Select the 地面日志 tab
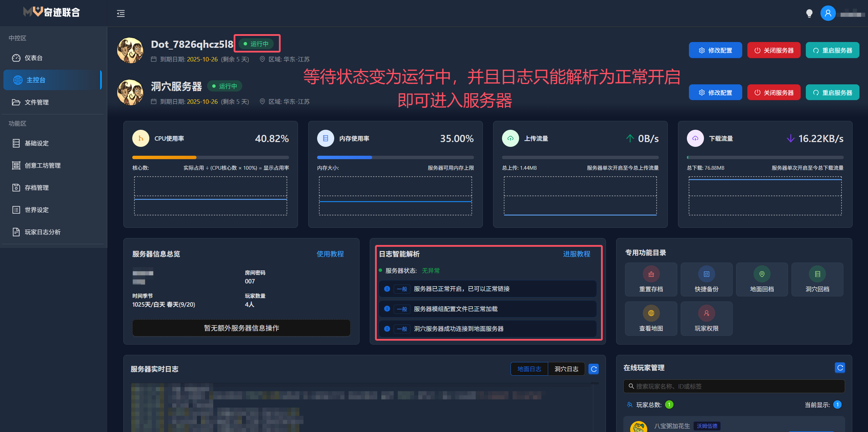868x432 pixels. tap(529, 369)
